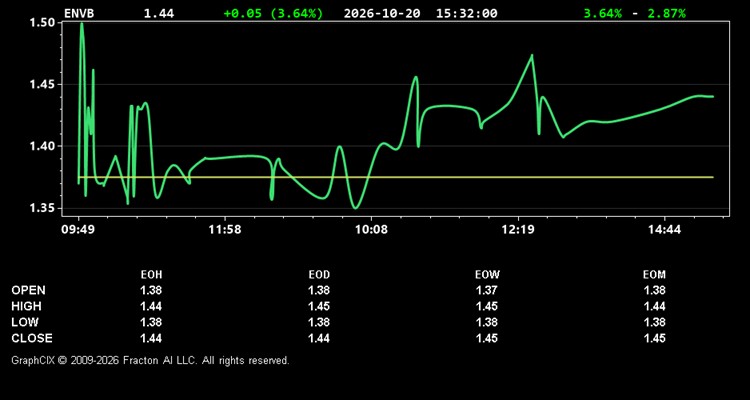Click the CLOSE row label

click(x=32, y=338)
